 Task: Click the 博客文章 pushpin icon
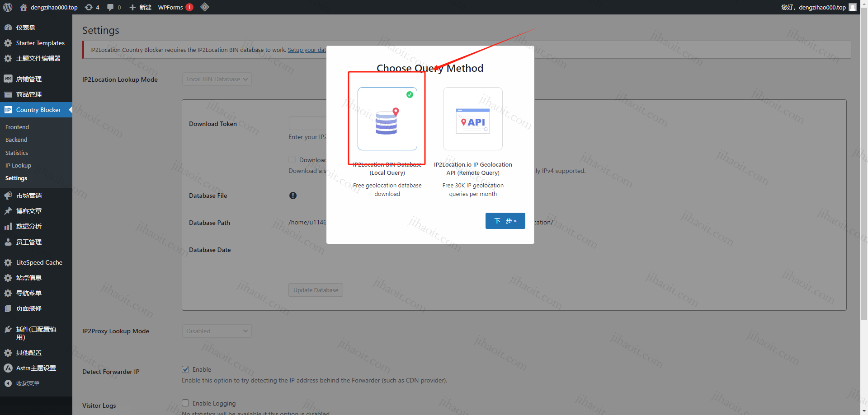coord(8,211)
